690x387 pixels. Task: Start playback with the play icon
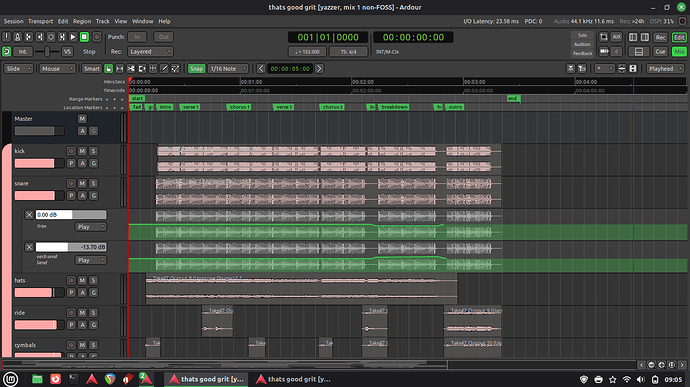point(73,37)
